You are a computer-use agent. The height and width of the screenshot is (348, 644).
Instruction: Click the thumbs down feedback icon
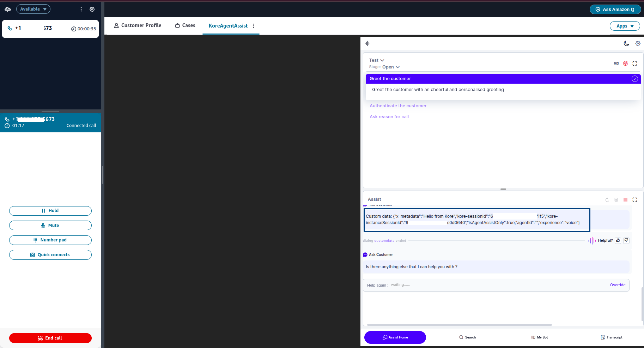tap(626, 240)
